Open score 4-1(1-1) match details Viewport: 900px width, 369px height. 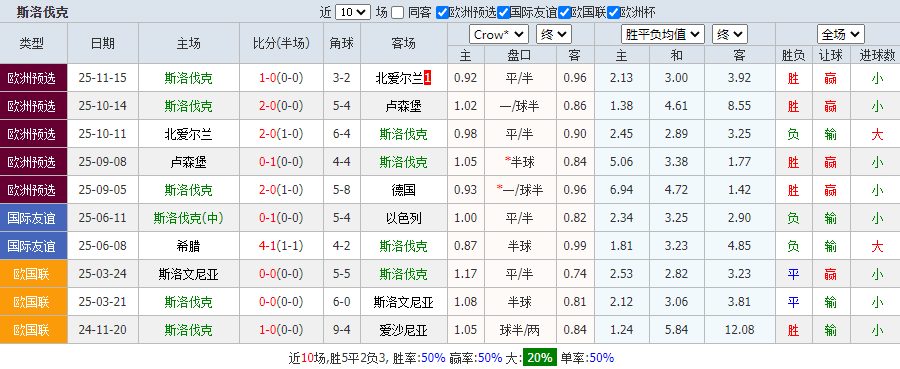281,246
